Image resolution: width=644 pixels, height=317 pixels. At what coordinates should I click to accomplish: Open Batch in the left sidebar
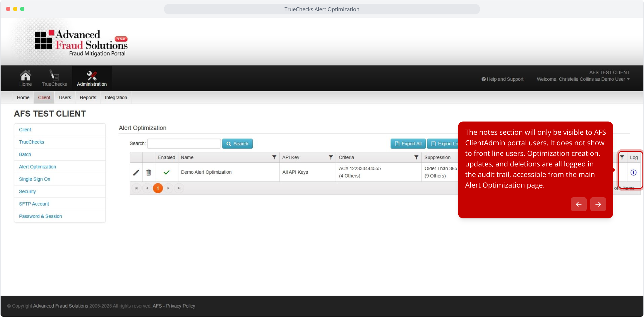(60, 154)
